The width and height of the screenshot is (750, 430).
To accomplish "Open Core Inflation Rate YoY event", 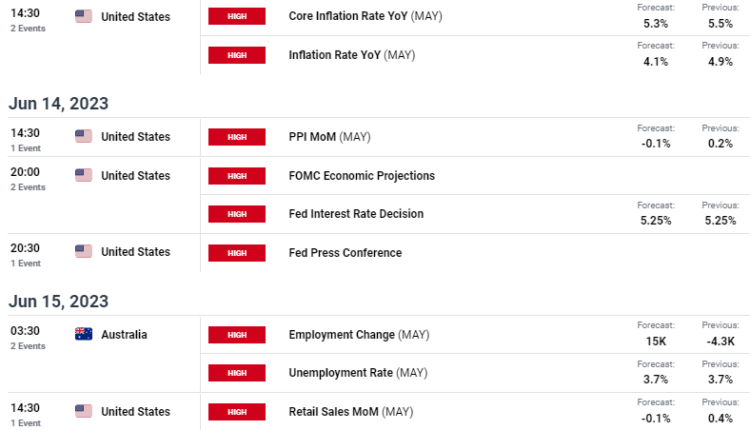I will pos(351,17).
